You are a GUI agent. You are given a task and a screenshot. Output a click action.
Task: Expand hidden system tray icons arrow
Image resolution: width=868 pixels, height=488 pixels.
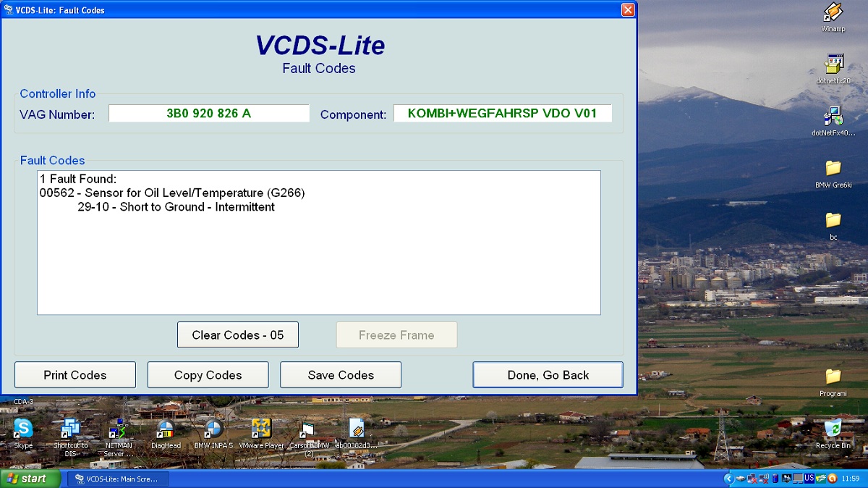point(729,479)
